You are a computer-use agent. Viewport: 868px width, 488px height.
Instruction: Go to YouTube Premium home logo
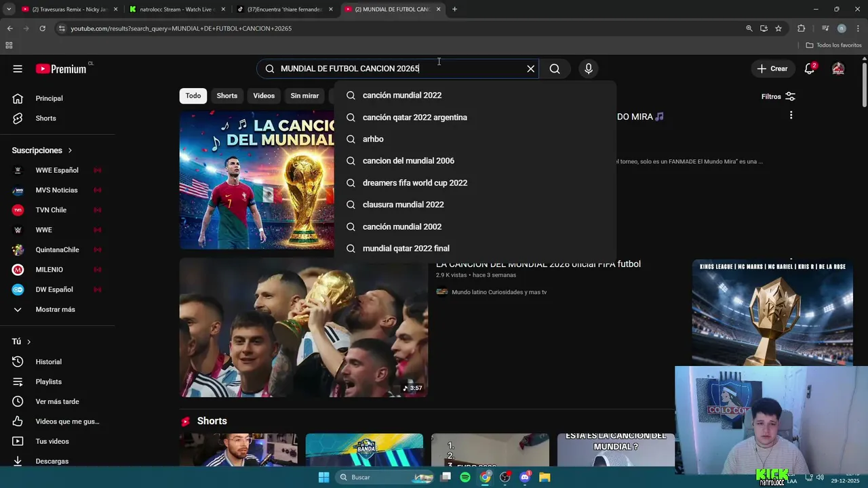(x=61, y=68)
